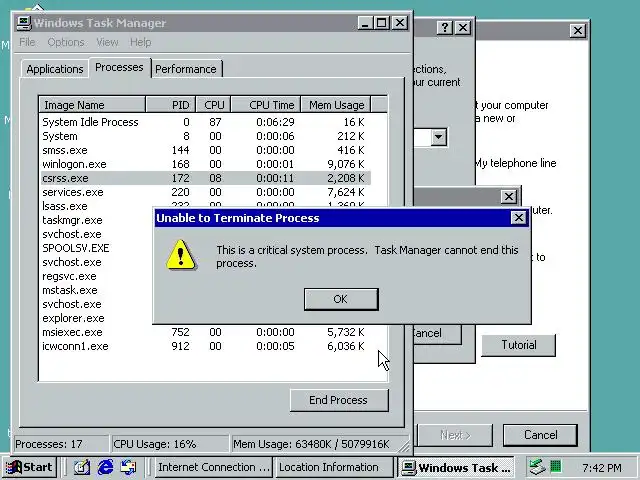Select the System Idle Process row
This screenshot has height=480, width=640.
pyautogui.click(x=206, y=122)
